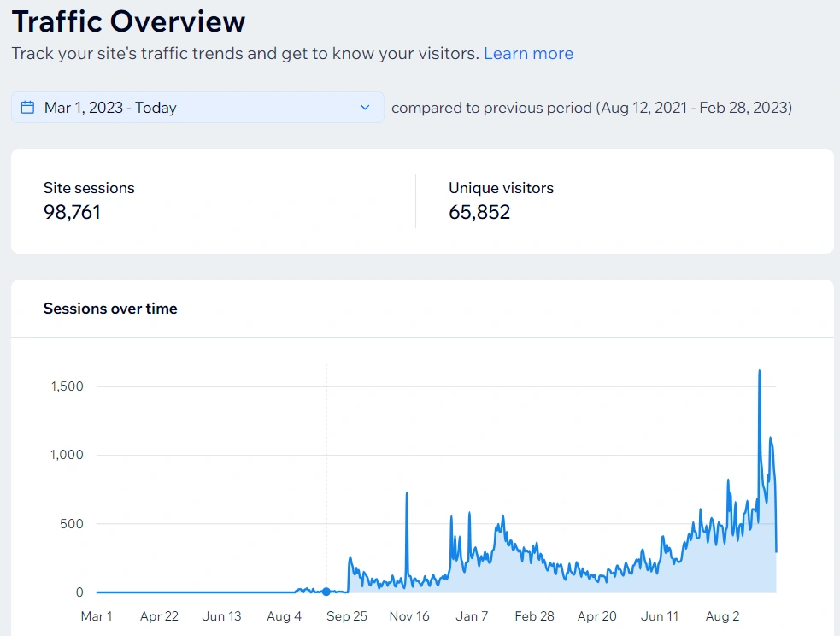
Task: Click the Feb 28 axis label
Action: 534,616
